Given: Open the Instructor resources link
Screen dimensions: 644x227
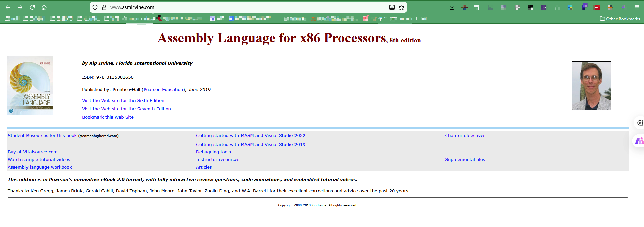Looking at the screenshot, I should [218, 159].
